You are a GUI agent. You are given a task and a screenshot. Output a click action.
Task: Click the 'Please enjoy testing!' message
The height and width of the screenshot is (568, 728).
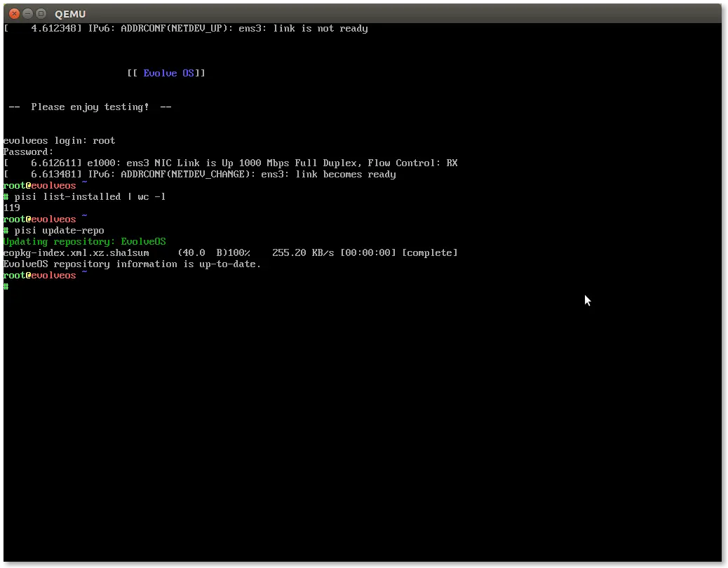[x=90, y=107]
